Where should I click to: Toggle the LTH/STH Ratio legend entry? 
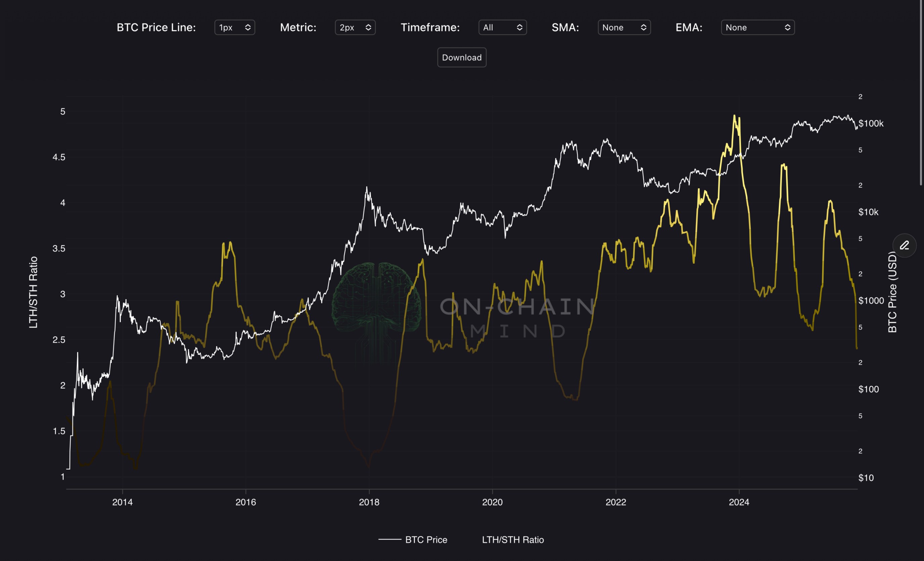[512, 540]
